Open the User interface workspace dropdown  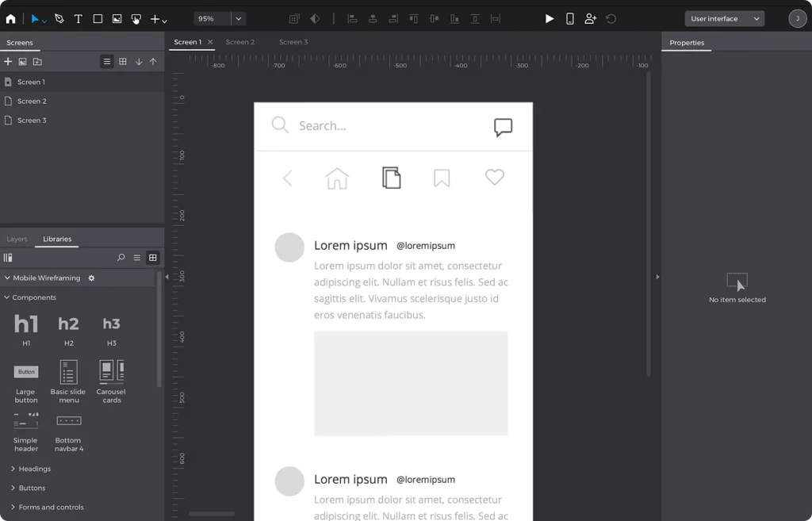[x=725, y=19]
